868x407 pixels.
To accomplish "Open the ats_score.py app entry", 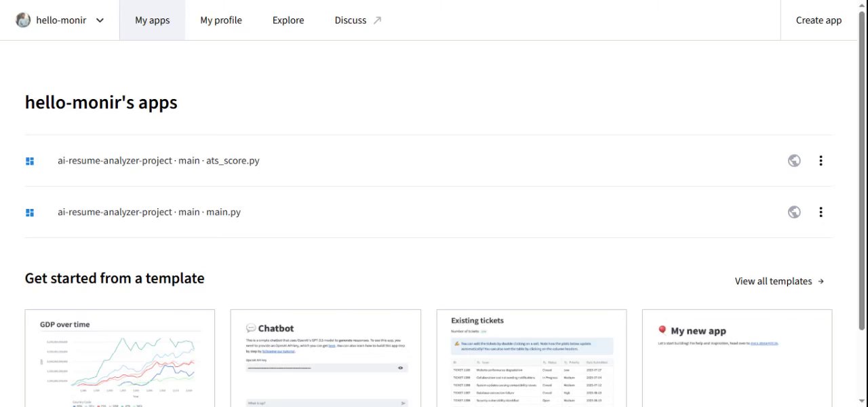I will click(159, 161).
